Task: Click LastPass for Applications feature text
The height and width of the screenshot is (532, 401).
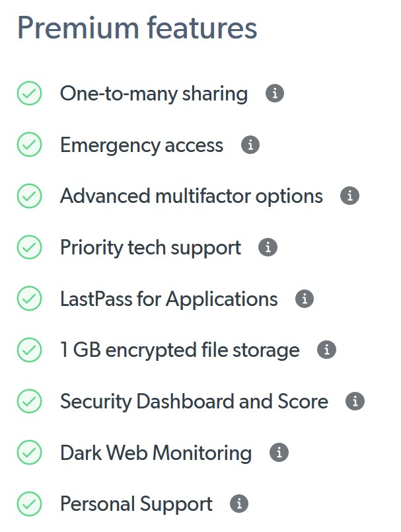Action: point(168,299)
